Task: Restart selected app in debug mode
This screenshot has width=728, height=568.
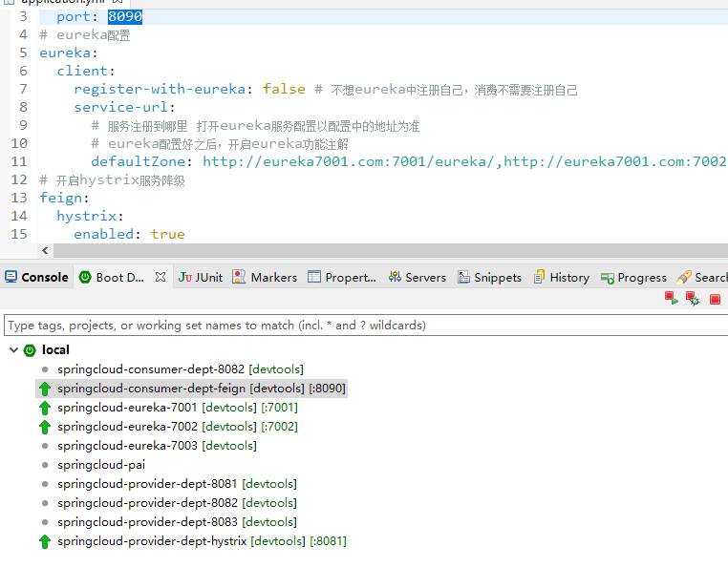Action: (x=693, y=299)
